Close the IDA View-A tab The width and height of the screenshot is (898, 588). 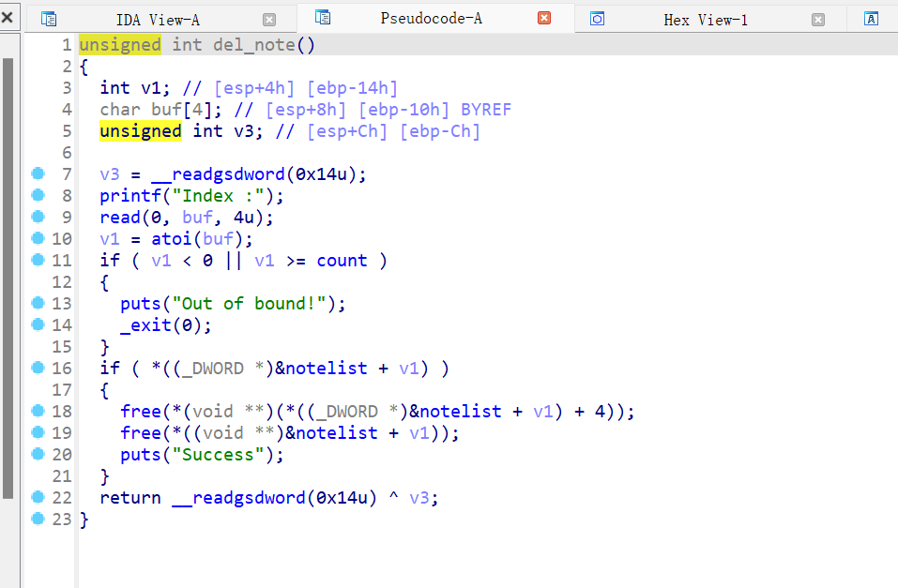click(x=269, y=20)
